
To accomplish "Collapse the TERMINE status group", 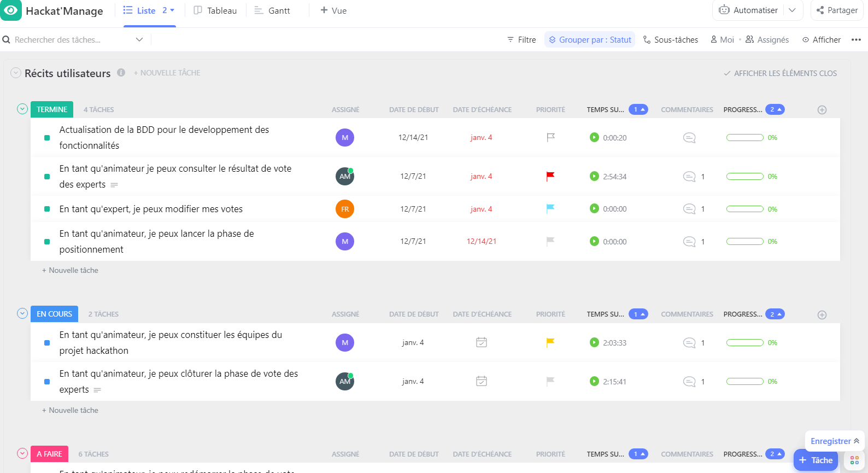I will coord(22,109).
